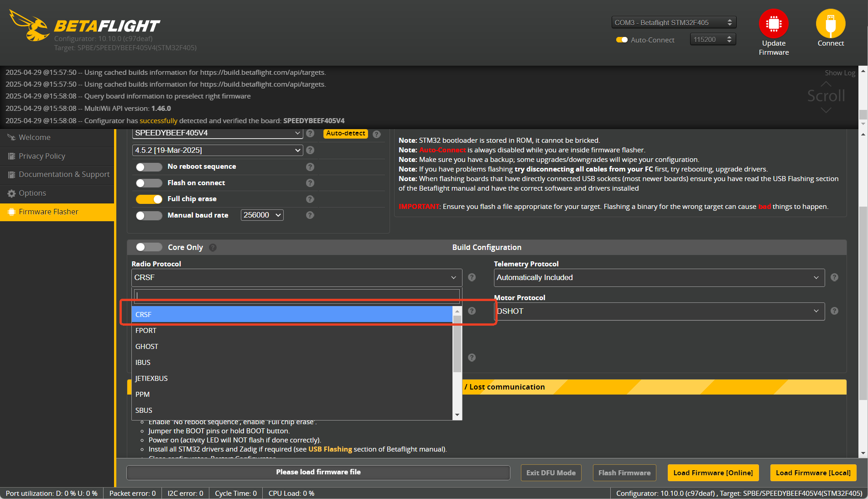Select PPM in the radio protocol list
Viewport: 868px width, 499px height.
292,394
